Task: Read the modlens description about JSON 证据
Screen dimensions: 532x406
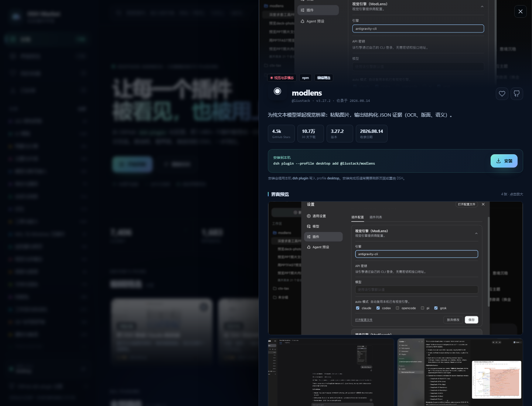Action: pyautogui.click(x=360, y=115)
